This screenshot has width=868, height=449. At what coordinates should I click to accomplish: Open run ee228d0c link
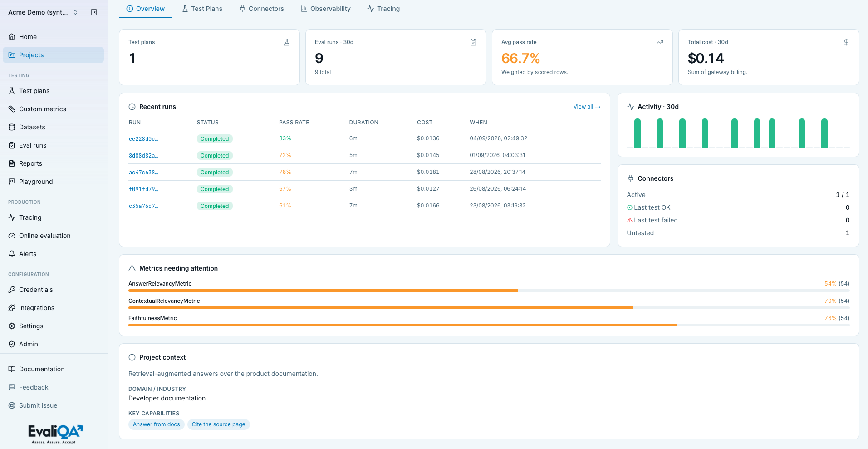[143, 139]
